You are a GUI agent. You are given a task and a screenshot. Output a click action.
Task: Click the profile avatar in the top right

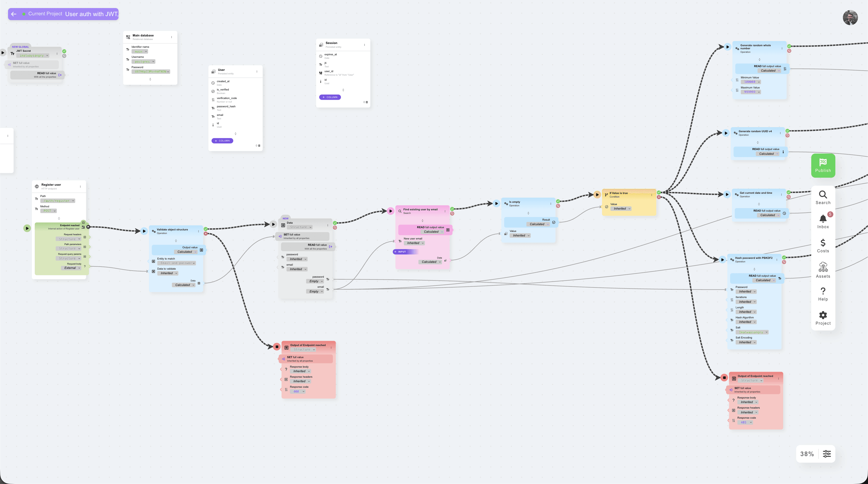click(x=850, y=17)
